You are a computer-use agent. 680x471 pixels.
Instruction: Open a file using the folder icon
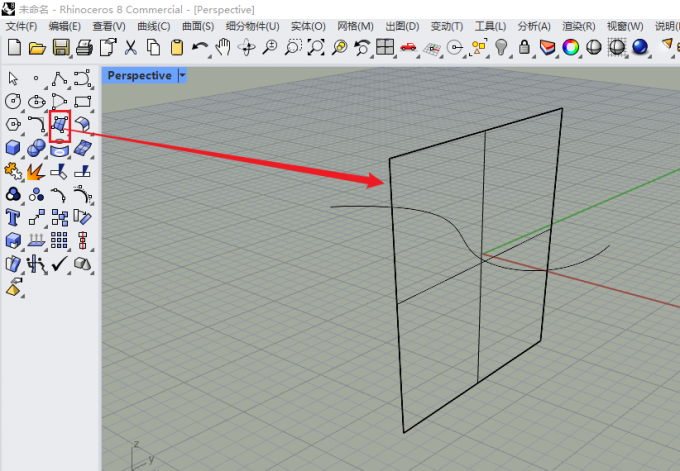37,48
